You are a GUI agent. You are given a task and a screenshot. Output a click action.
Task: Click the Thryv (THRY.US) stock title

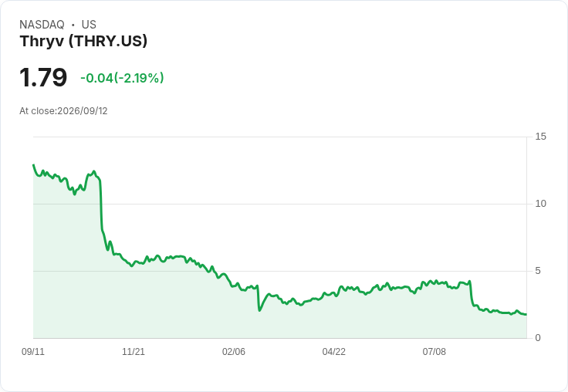83,41
